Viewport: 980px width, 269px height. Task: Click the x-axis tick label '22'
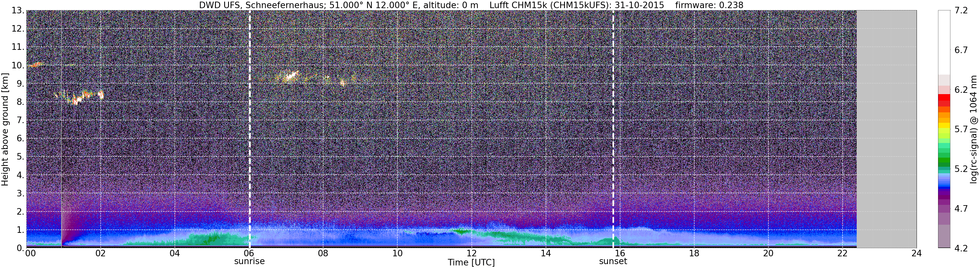(x=842, y=253)
